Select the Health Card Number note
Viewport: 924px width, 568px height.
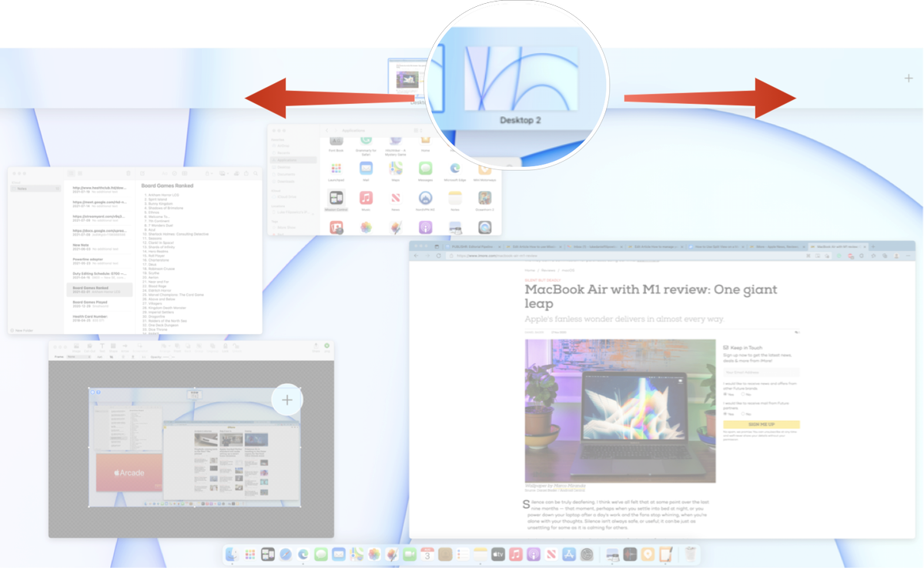pyautogui.click(x=100, y=319)
